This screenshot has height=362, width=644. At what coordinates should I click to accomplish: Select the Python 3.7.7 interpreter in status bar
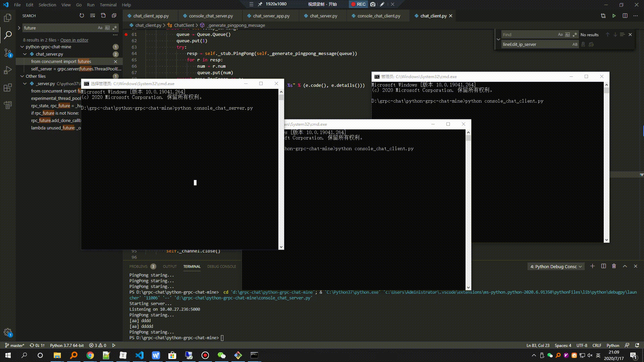66,345
